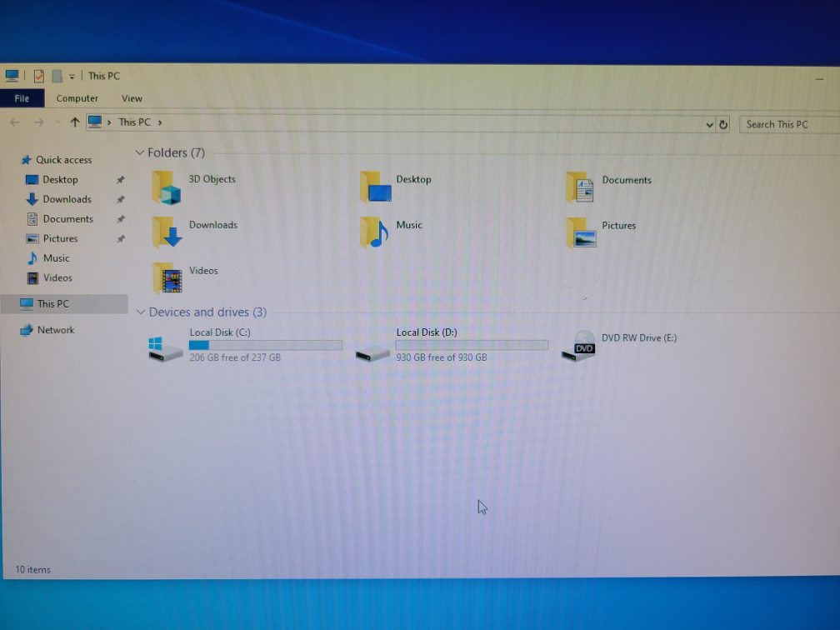The width and height of the screenshot is (840, 630).
Task: Open the Documents folder icon in Folders
Action: (580, 187)
